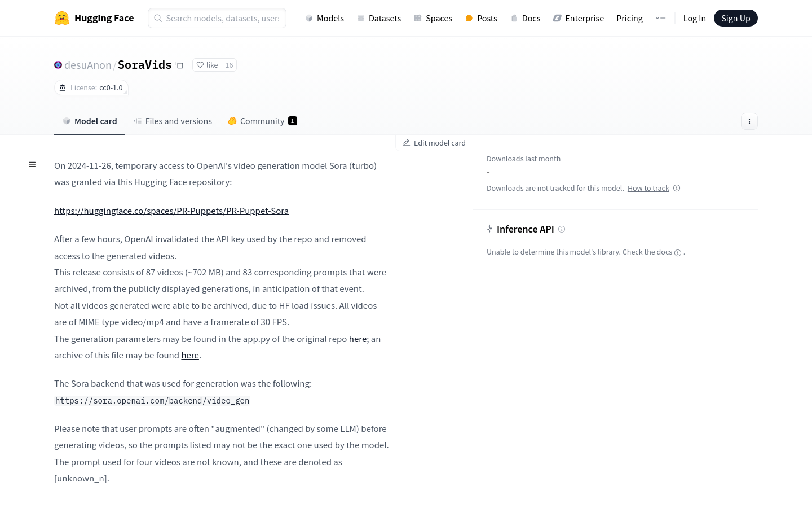Click the heart like icon
The width and height of the screenshot is (812, 508).
click(x=200, y=65)
